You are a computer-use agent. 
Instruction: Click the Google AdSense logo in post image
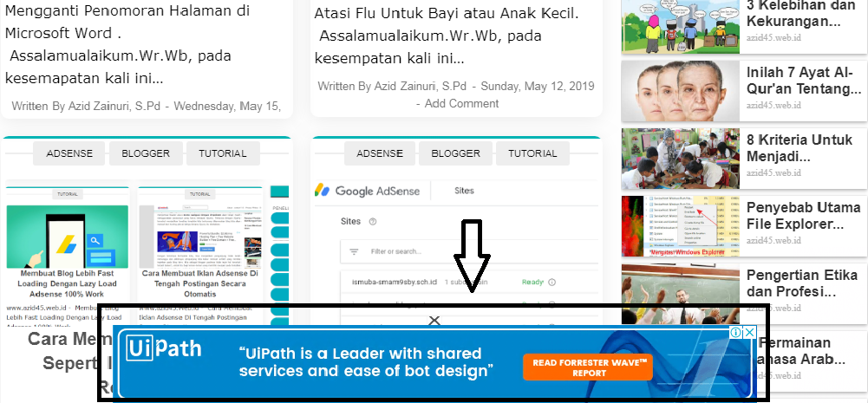click(x=367, y=191)
